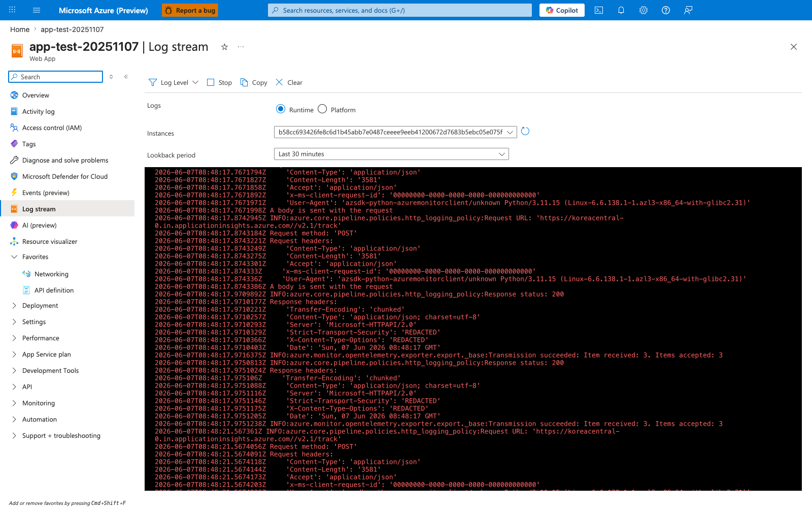
Task: Open the more options ellipsis beside title
Action: (x=241, y=47)
